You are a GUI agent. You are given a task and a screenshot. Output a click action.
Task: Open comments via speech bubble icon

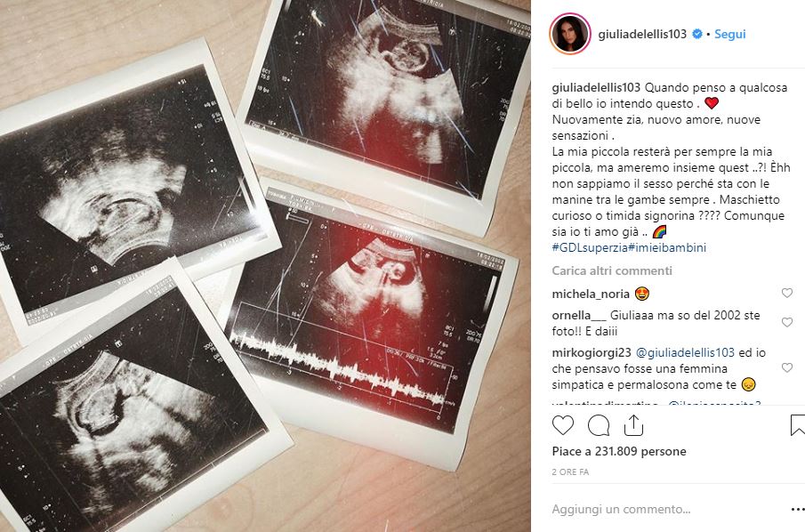(599, 425)
